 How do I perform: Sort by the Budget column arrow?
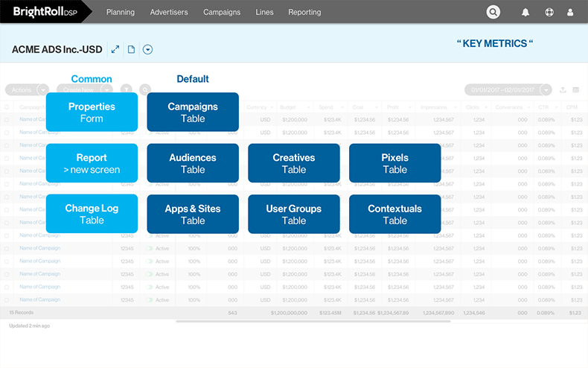[309, 107]
